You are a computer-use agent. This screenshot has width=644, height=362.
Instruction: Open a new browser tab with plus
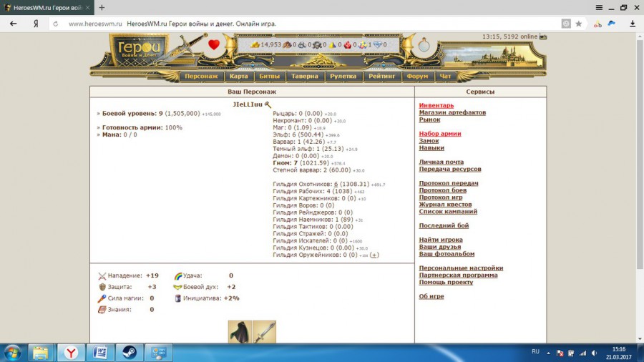pos(102,7)
